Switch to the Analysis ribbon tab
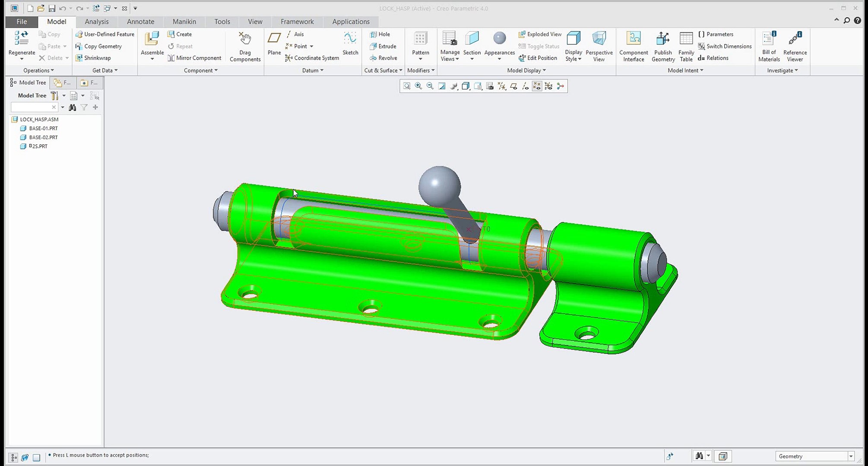This screenshot has height=466, width=868. click(x=96, y=22)
